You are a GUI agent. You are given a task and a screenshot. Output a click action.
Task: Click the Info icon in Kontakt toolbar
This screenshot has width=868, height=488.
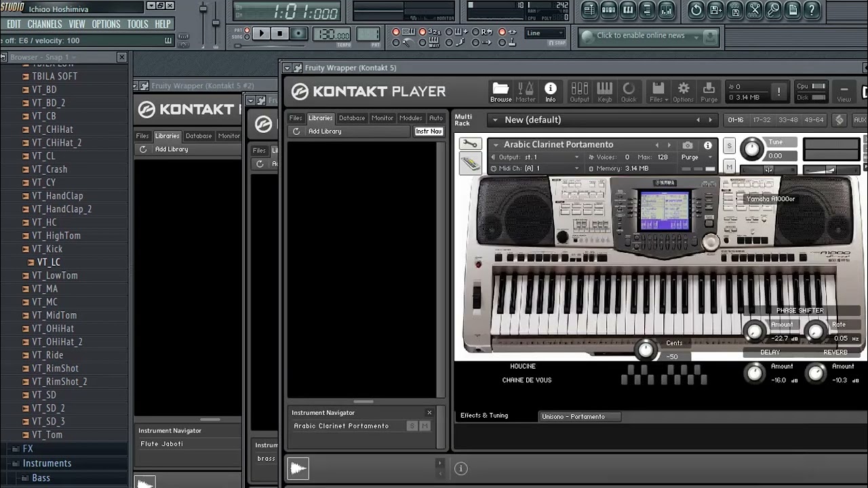click(x=551, y=91)
